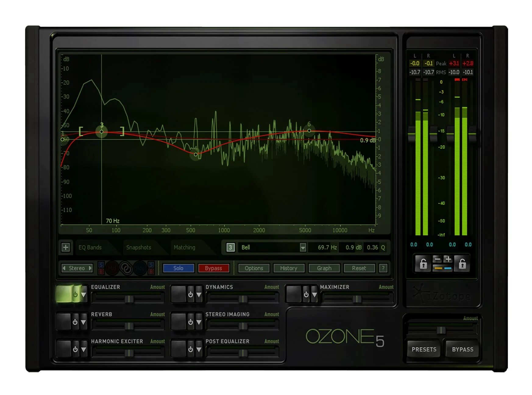Open the Bell filter type dropdown

click(x=303, y=247)
